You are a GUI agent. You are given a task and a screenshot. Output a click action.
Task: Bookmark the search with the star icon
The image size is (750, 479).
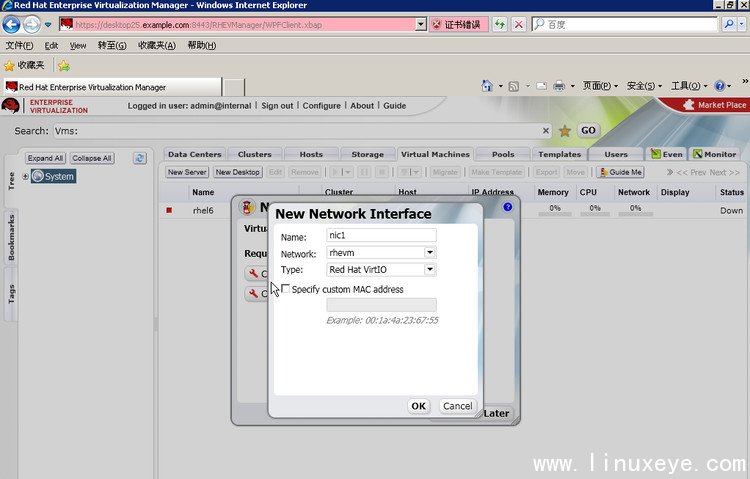pyautogui.click(x=565, y=131)
